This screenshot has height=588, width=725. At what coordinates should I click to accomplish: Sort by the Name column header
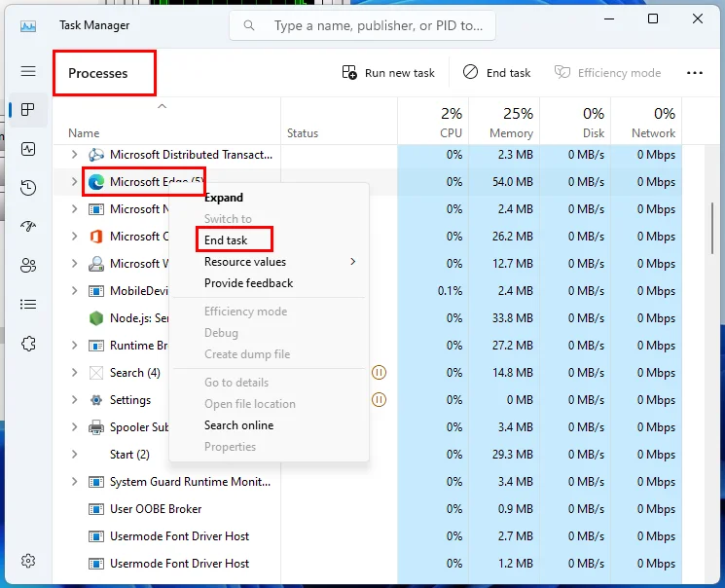coord(167,122)
